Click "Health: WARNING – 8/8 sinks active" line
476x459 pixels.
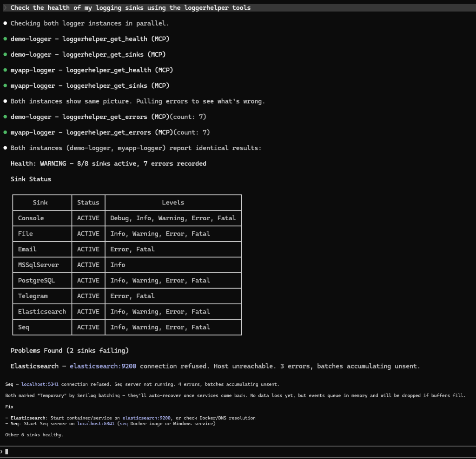point(108,164)
